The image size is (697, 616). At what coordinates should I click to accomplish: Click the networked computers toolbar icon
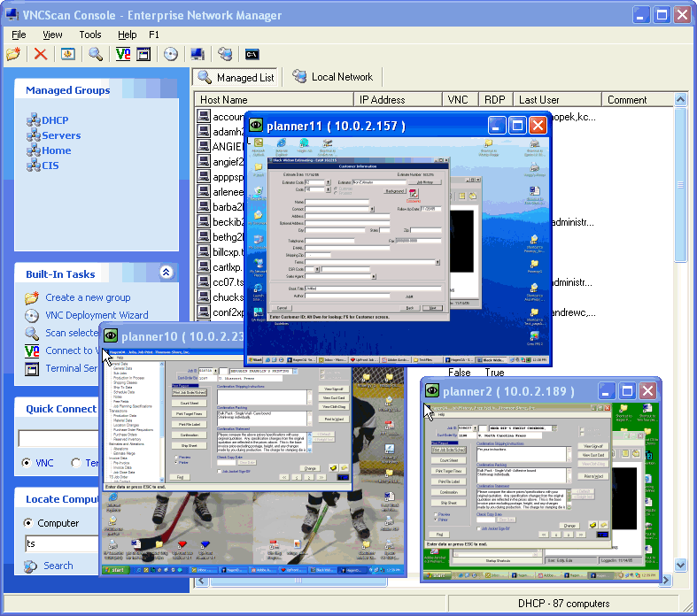pos(225,54)
